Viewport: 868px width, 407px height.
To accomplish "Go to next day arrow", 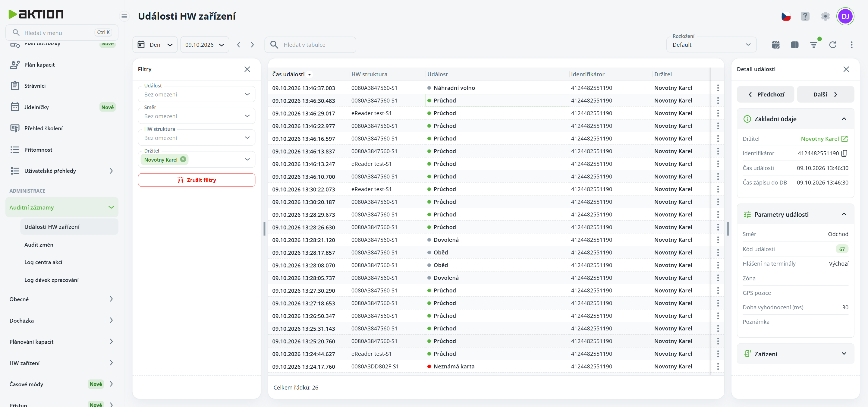I will click(x=252, y=45).
